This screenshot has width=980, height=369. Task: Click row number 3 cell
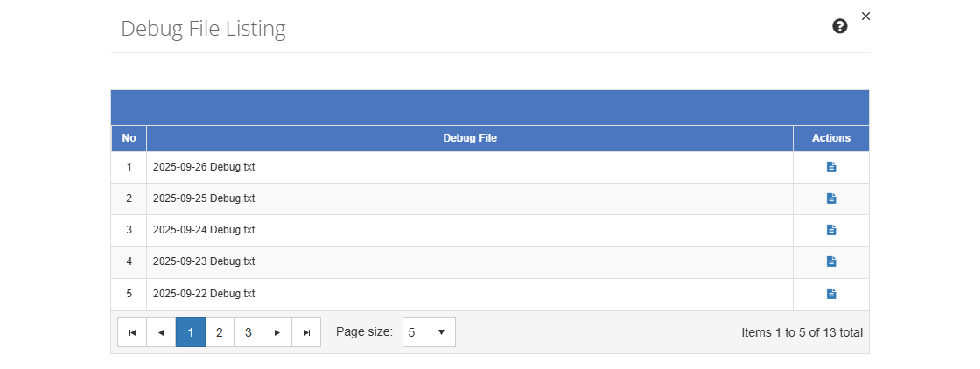point(129,230)
